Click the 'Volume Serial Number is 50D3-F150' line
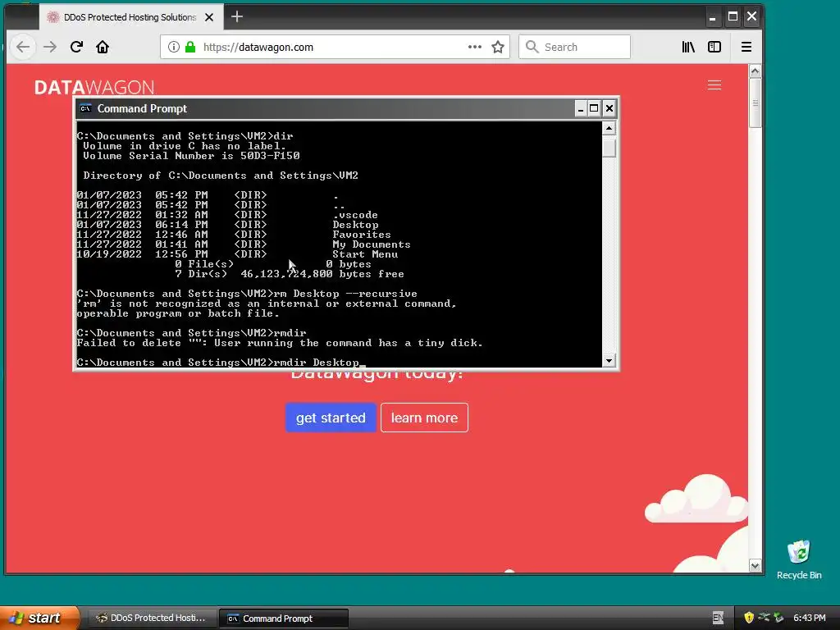This screenshot has width=840, height=630. click(191, 156)
